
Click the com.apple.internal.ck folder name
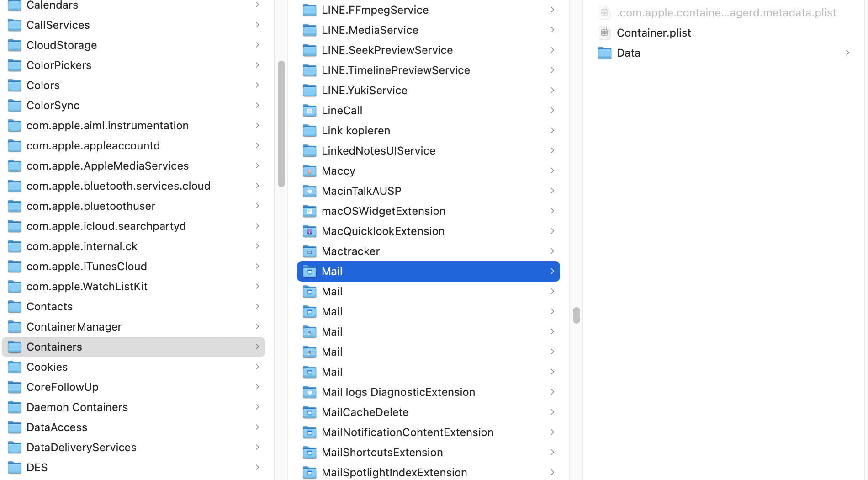(x=82, y=246)
